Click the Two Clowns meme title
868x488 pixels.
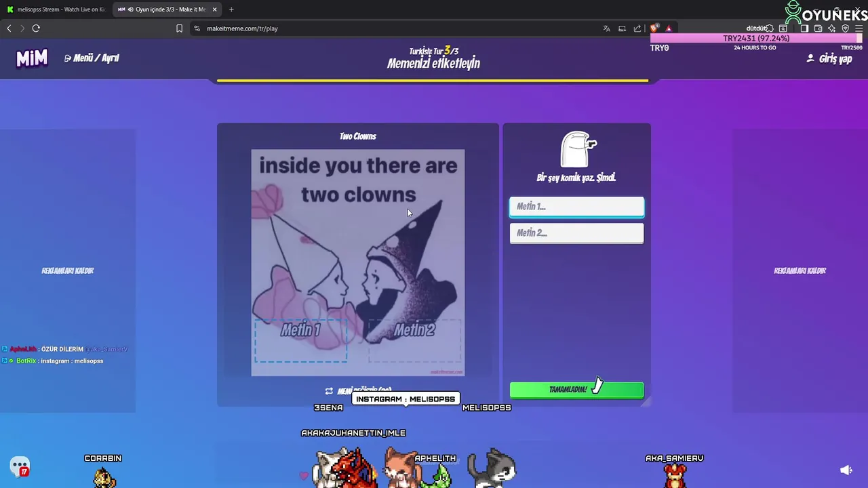click(x=358, y=136)
